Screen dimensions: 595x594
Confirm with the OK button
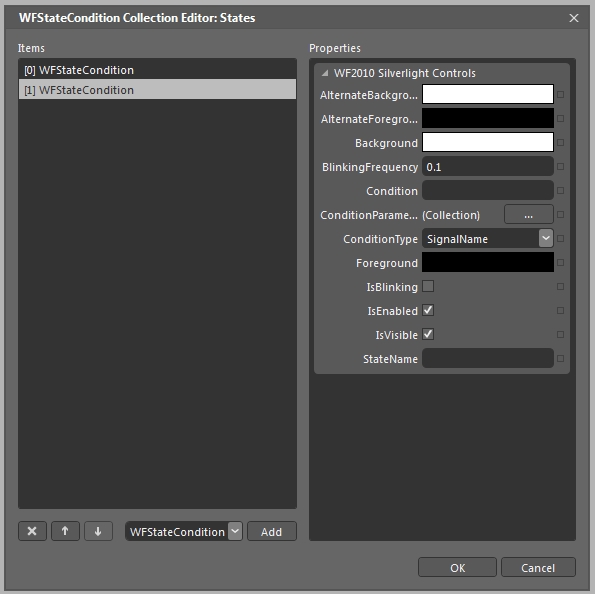457,567
